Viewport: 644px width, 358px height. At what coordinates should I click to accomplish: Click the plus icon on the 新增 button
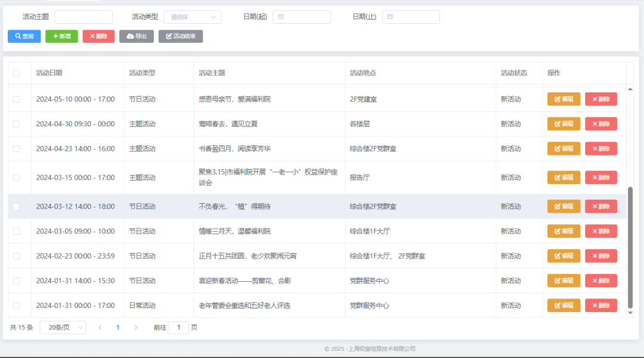(x=54, y=36)
